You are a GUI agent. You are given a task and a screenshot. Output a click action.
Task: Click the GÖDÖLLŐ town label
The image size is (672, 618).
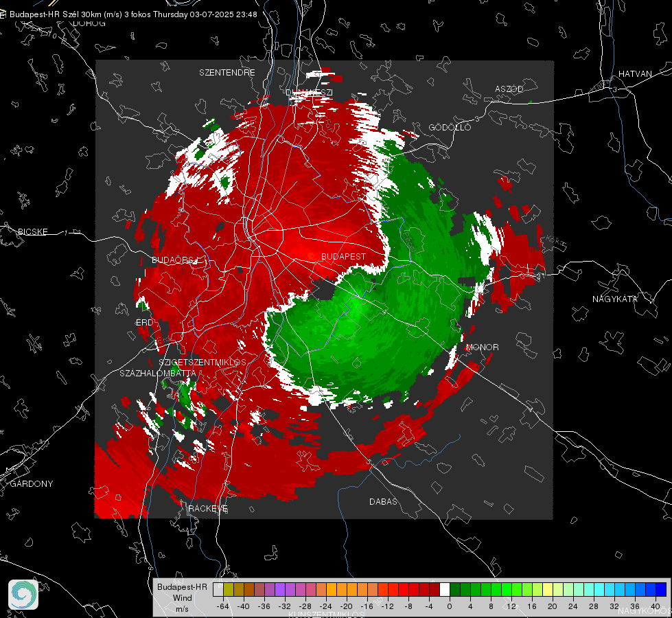pyautogui.click(x=450, y=127)
